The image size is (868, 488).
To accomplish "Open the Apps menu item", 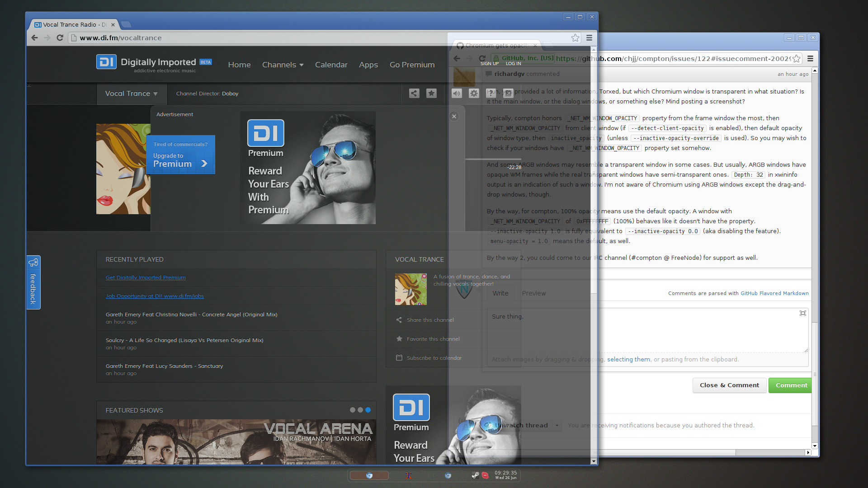I will [x=368, y=65].
